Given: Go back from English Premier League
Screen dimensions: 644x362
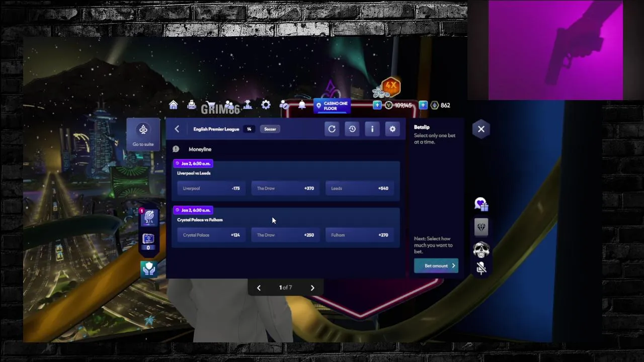Looking at the screenshot, I should (x=177, y=129).
